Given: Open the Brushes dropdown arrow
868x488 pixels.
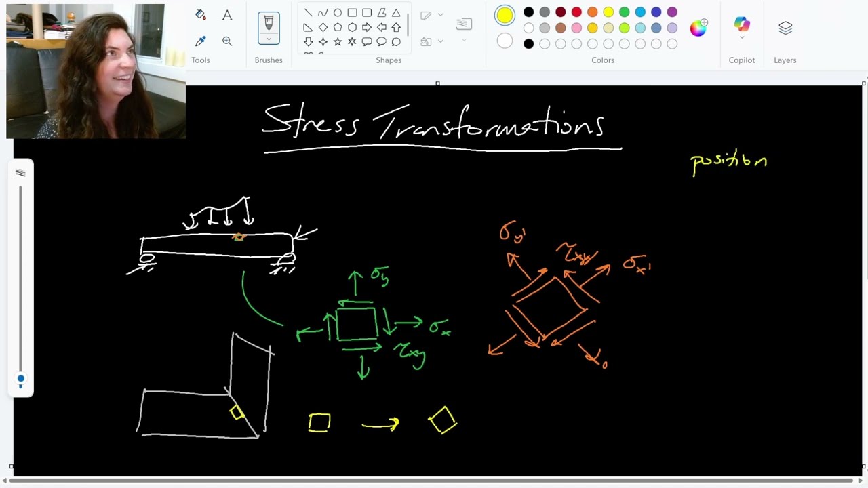Looking at the screenshot, I should coord(269,39).
